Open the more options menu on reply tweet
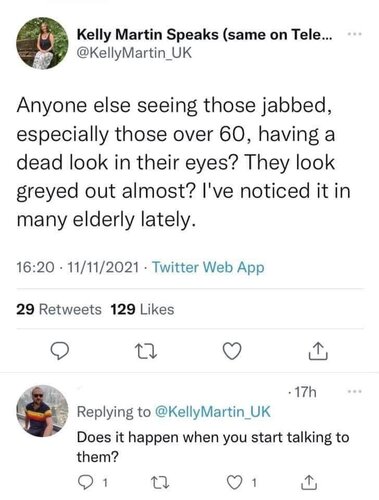This screenshot has width=379, height=500. [x=354, y=391]
